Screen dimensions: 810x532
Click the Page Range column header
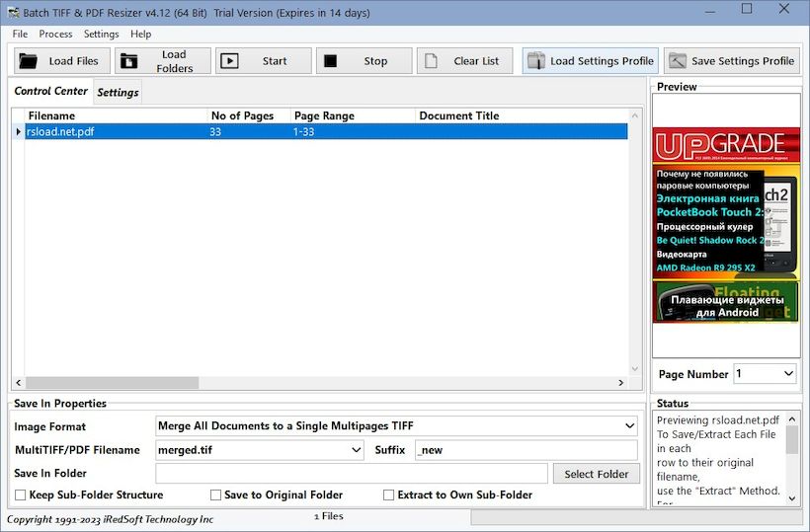(x=353, y=115)
